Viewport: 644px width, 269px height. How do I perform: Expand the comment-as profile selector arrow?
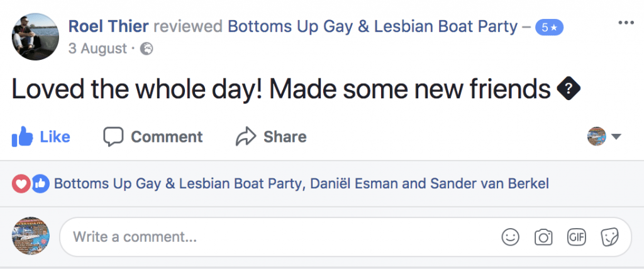616,137
